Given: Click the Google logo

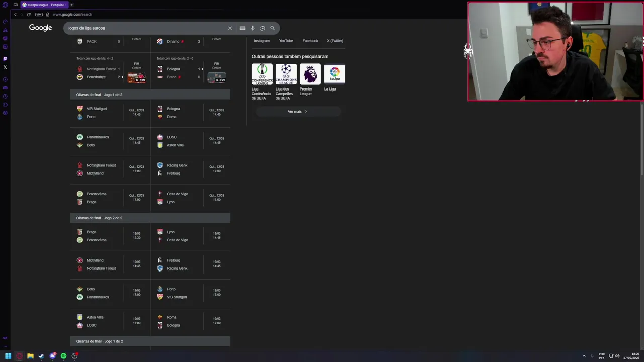Looking at the screenshot, I should click(x=40, y=28).
